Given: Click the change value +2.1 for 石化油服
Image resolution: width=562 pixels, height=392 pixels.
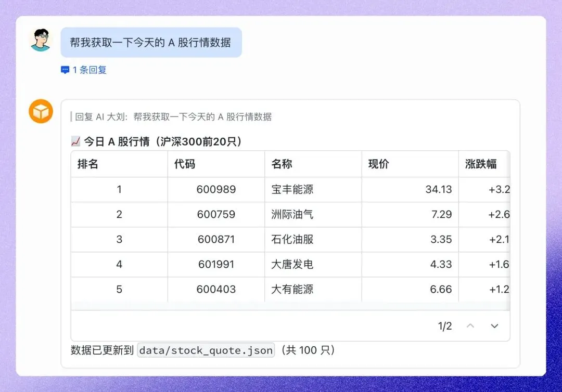Looking at the screenshot, I should 499,239.
